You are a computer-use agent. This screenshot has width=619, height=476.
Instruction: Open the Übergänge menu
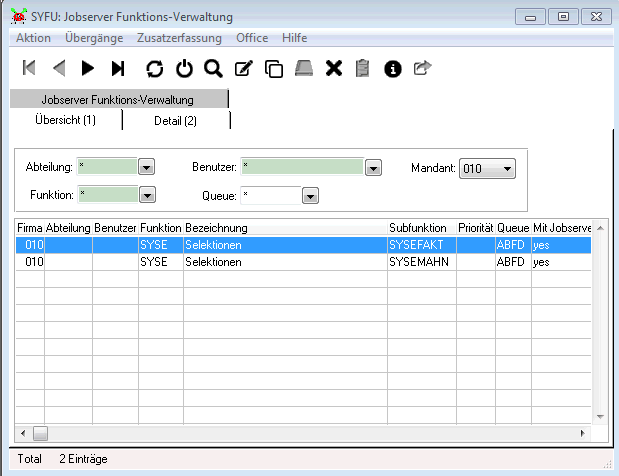click(x=94, y=37)
